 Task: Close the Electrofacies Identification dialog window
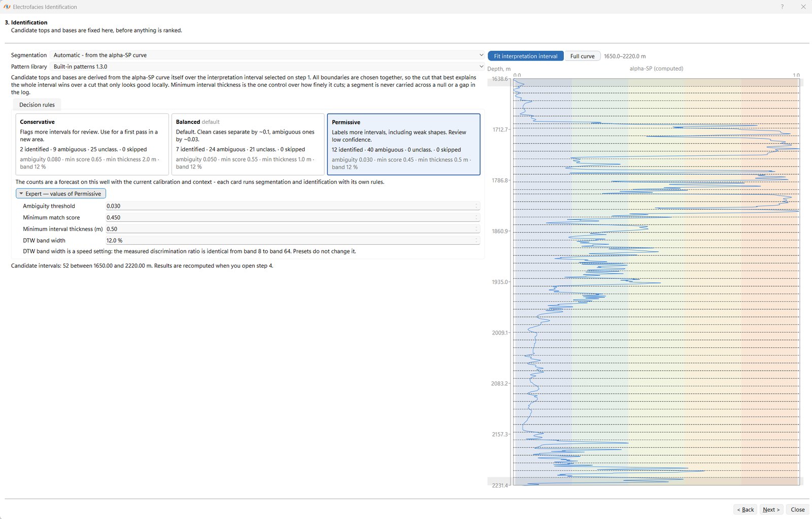pos(803,7)
